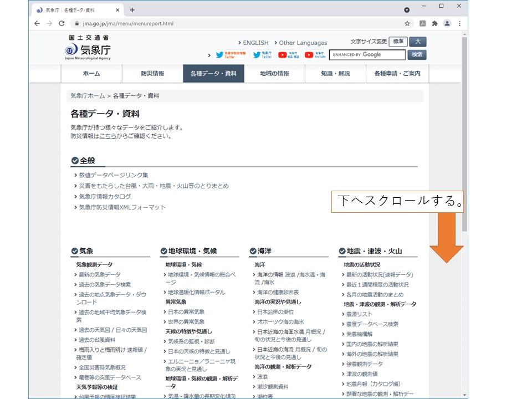Open Chrome's three-dot menu
The image size is (532, 399).
459,23
